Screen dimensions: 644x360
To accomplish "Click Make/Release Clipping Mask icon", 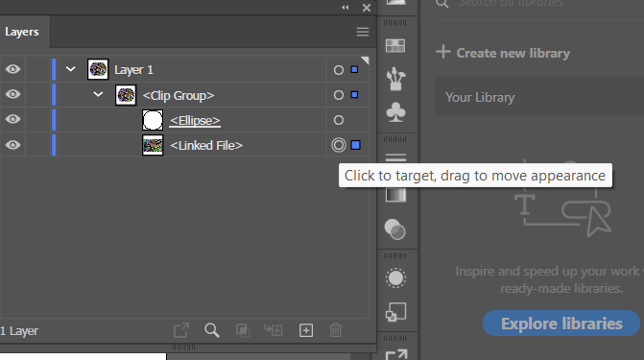I will (x=243, y=330).
